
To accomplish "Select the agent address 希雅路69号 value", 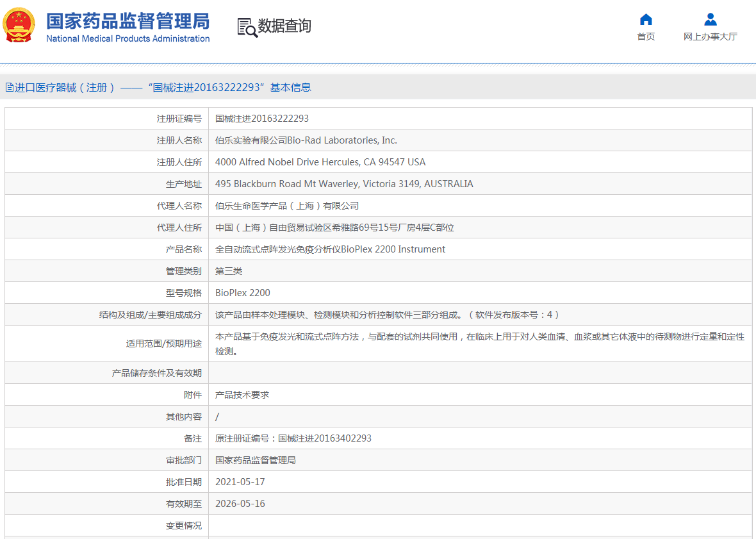I will [334, 228].
